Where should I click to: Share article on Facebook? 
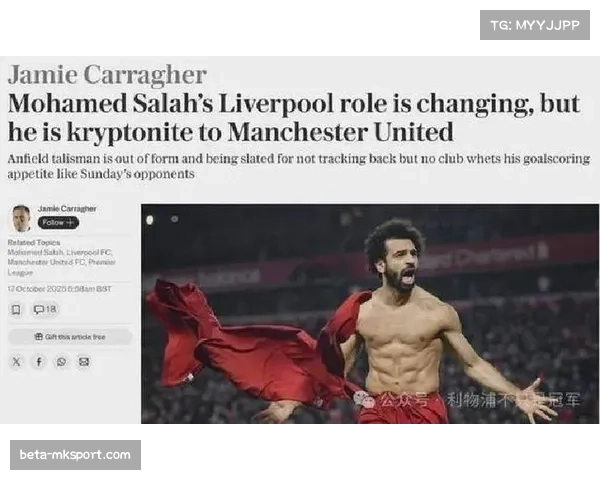point(39,362)
